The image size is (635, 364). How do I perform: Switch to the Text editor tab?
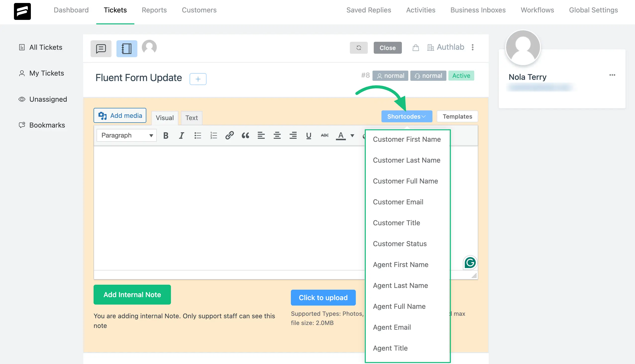pos(191,118)
